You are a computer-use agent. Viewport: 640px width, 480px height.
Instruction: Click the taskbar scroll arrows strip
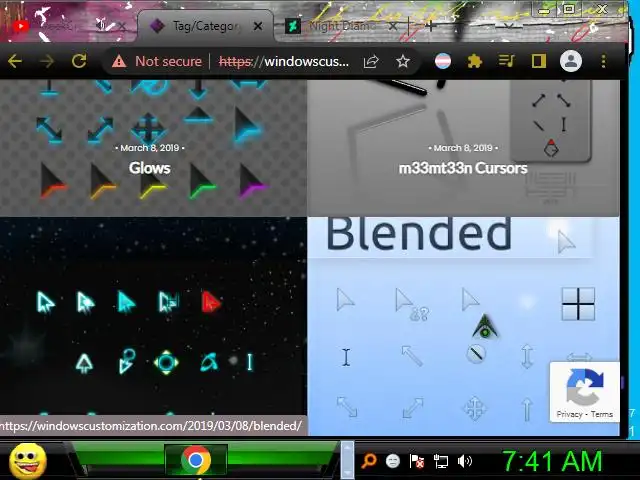tap(347, 460)
